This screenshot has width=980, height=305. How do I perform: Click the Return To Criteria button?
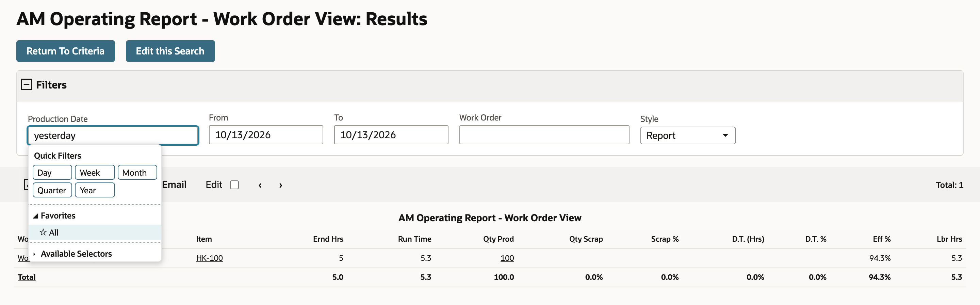point(65,51)
